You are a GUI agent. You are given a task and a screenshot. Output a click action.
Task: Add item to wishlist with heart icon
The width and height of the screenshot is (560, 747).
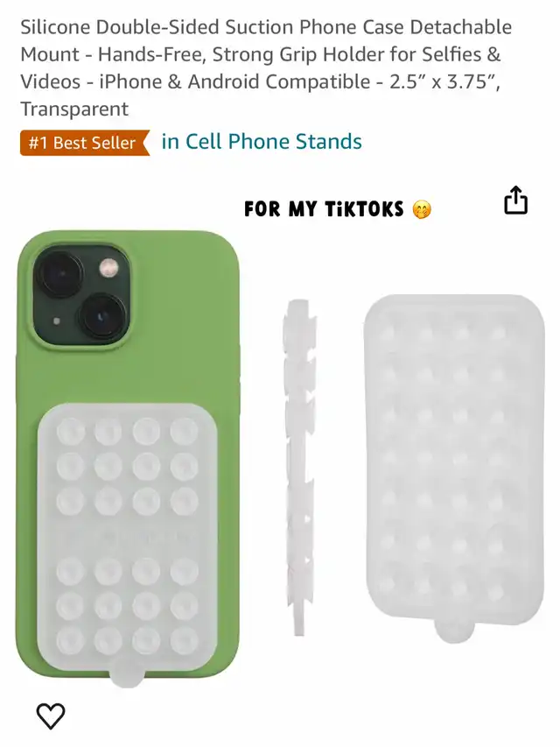pyautogui.click(x=51, y=715)
